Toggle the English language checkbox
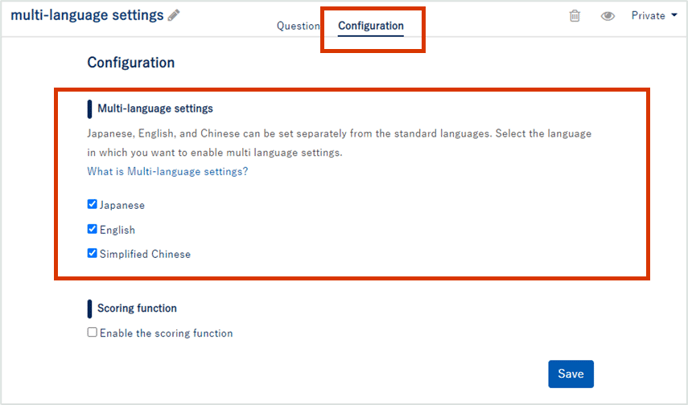This screenshot has width=688, height=405. pyautogui.click(x=92, y=229)
